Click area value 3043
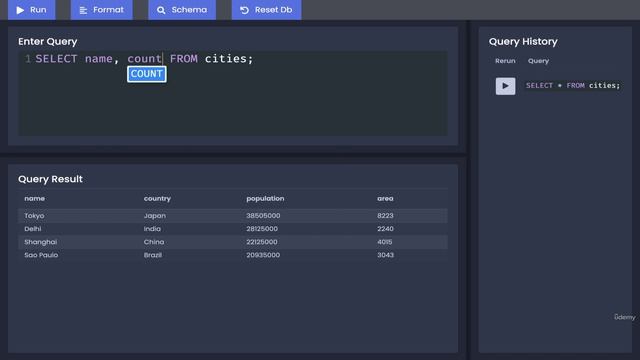 point(385,255)
